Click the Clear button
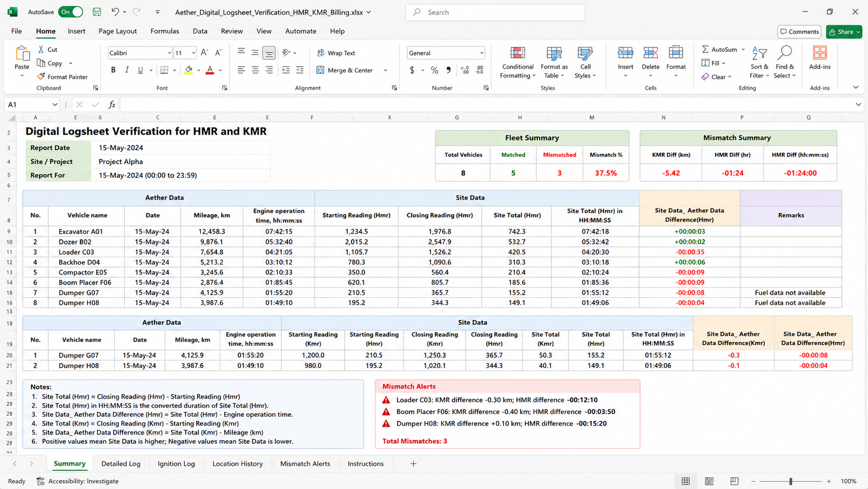The height and width of the screenshot is (489, 868). click(x=716, y=77)
